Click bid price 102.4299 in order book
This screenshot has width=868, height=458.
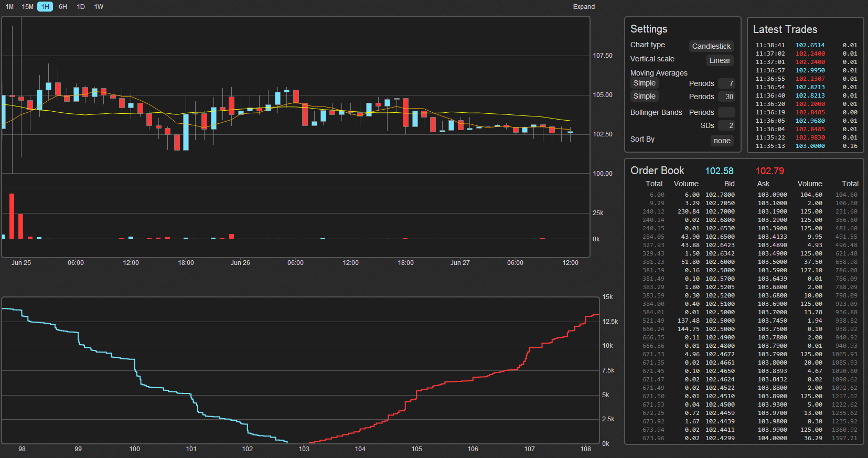[x=720, y=438]
